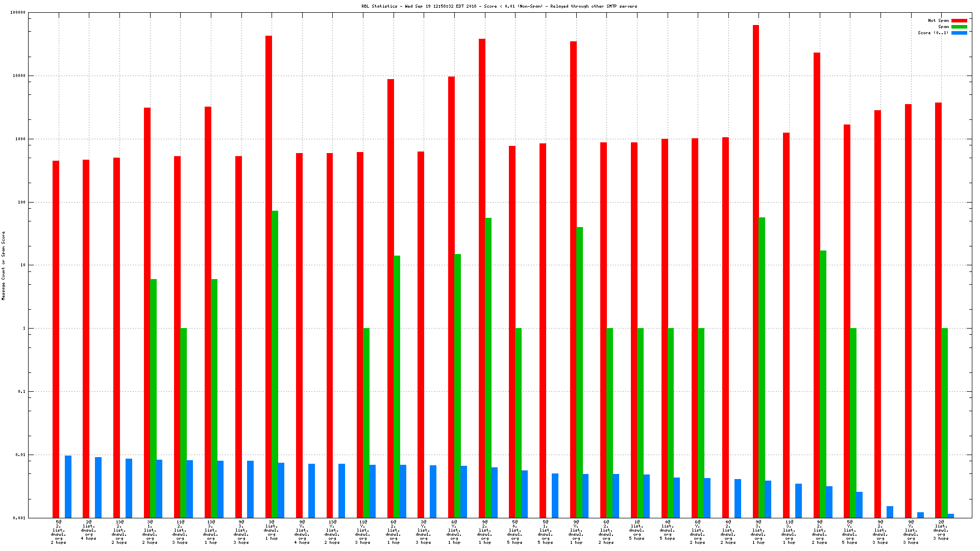Click the leftmost blue Score bar
Image resolution: width=980 pixels, height=551 pixels.
pos(68,486)
